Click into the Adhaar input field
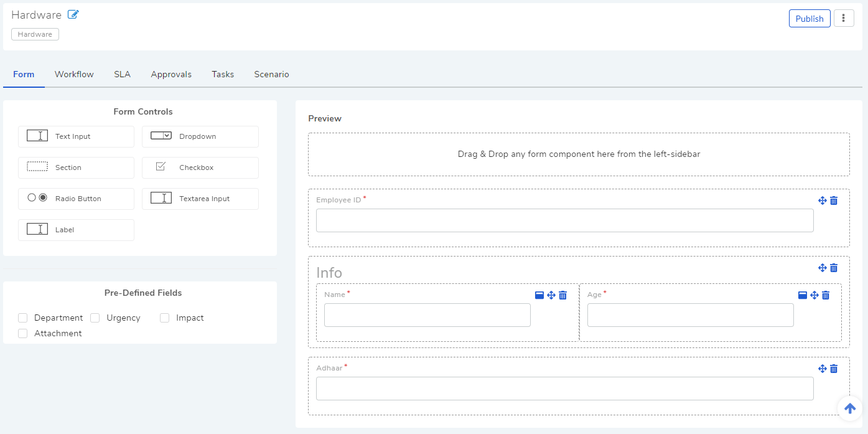Image resolution: width=868 pixels, height=434 pixels. coord(564,389)
